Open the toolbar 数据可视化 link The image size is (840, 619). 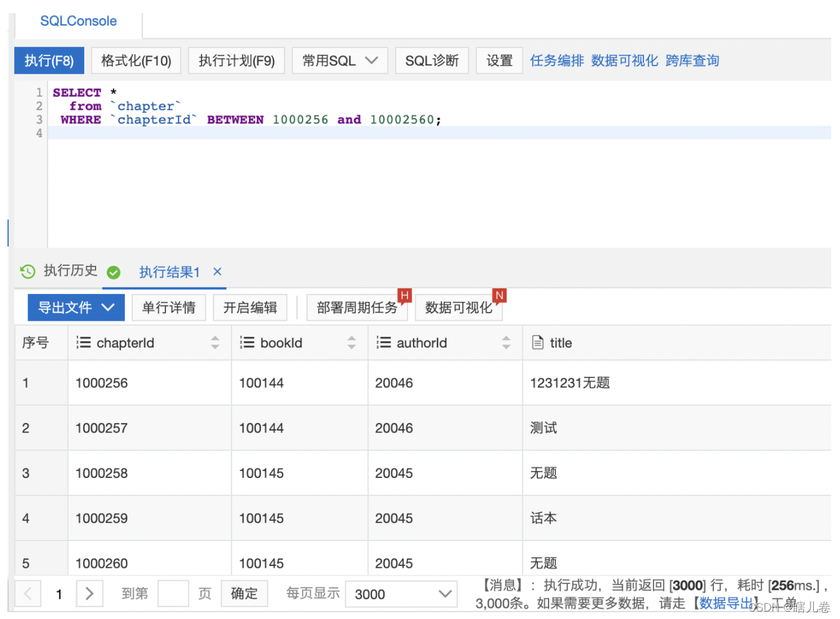pos(625,61)
